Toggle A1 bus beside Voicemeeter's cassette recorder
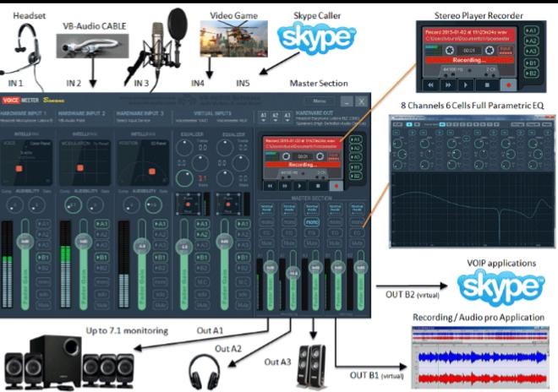 pos(355,139)
